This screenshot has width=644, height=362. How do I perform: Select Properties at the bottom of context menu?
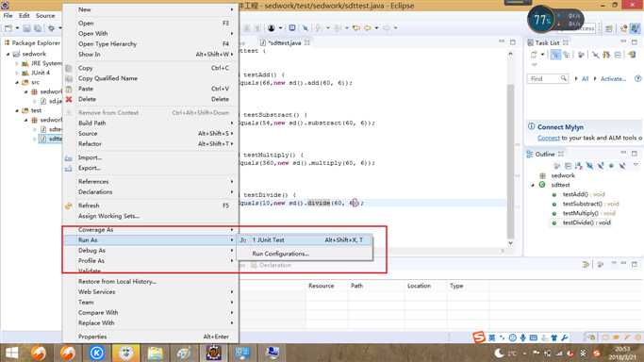[151, 337]
